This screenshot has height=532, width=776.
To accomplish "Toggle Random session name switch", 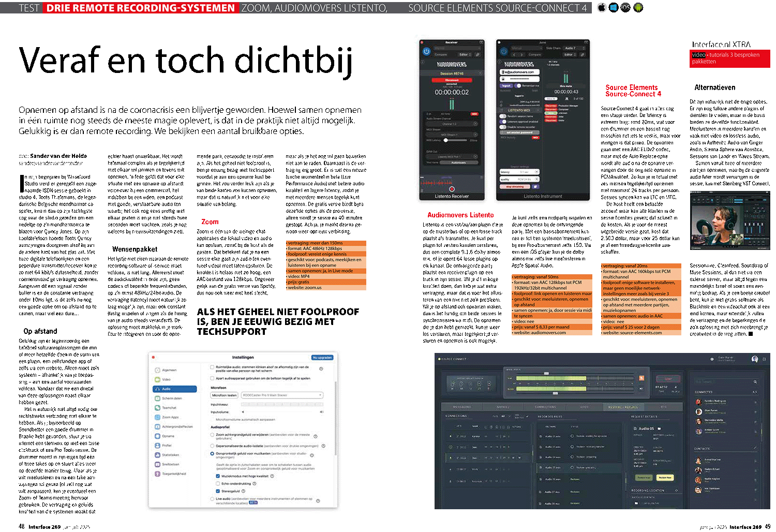I will click(x=503, y=116).
